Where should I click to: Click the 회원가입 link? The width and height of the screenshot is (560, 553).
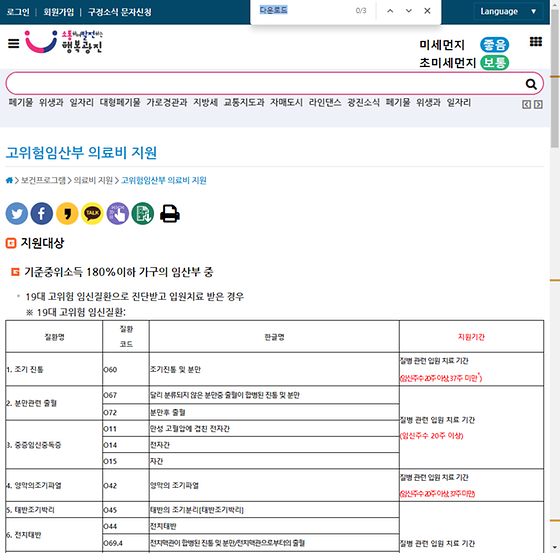[59, 12]
